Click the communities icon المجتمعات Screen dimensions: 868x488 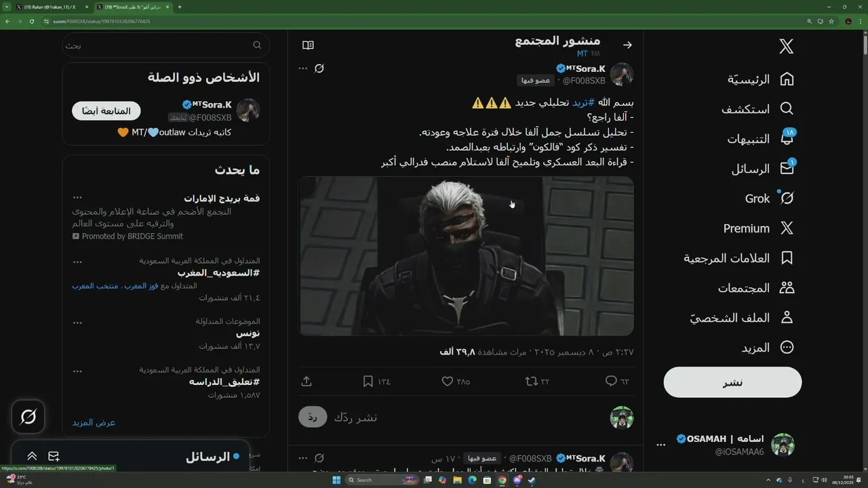coord(787,288)
